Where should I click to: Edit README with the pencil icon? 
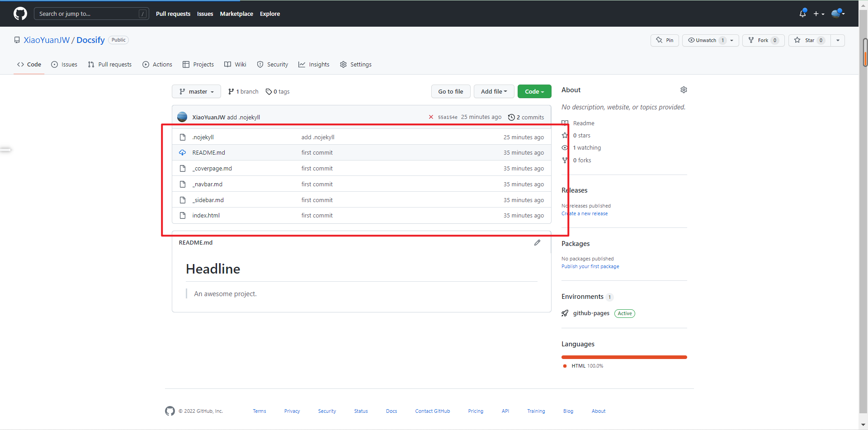pyautogui.click(x=537, y=243)
